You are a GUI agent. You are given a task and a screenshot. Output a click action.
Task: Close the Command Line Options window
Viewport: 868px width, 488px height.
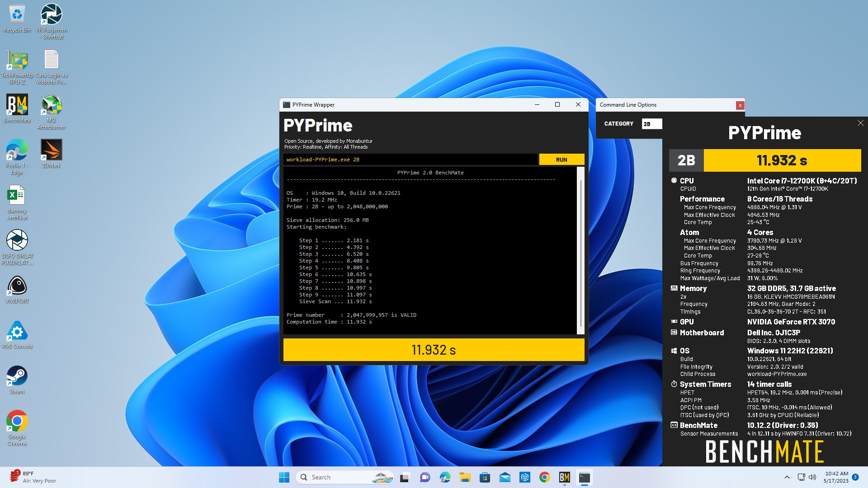(x=740, y=105)
